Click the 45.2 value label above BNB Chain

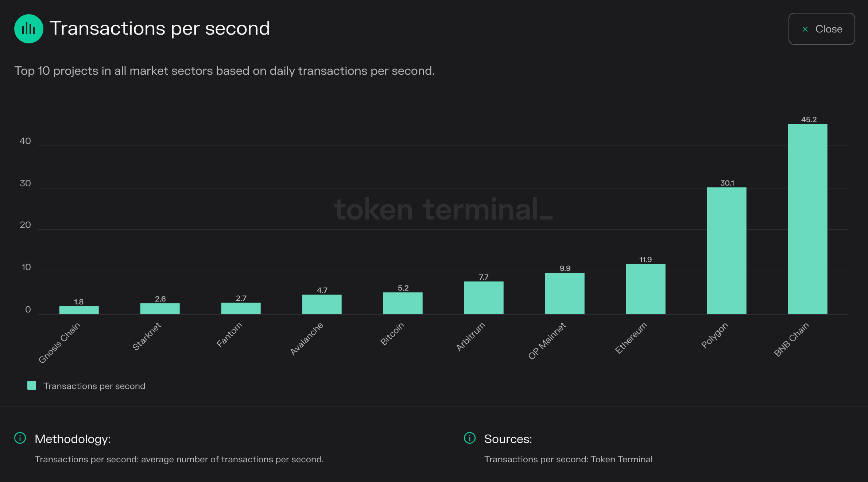pos(809,120)
